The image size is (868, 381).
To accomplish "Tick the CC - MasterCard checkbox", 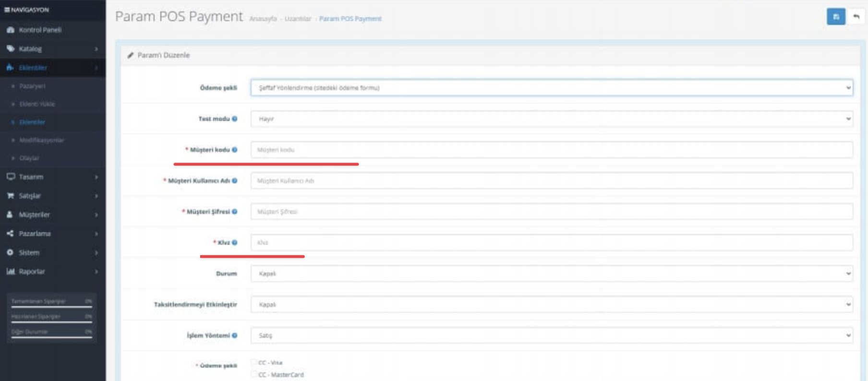I will 254,374.
